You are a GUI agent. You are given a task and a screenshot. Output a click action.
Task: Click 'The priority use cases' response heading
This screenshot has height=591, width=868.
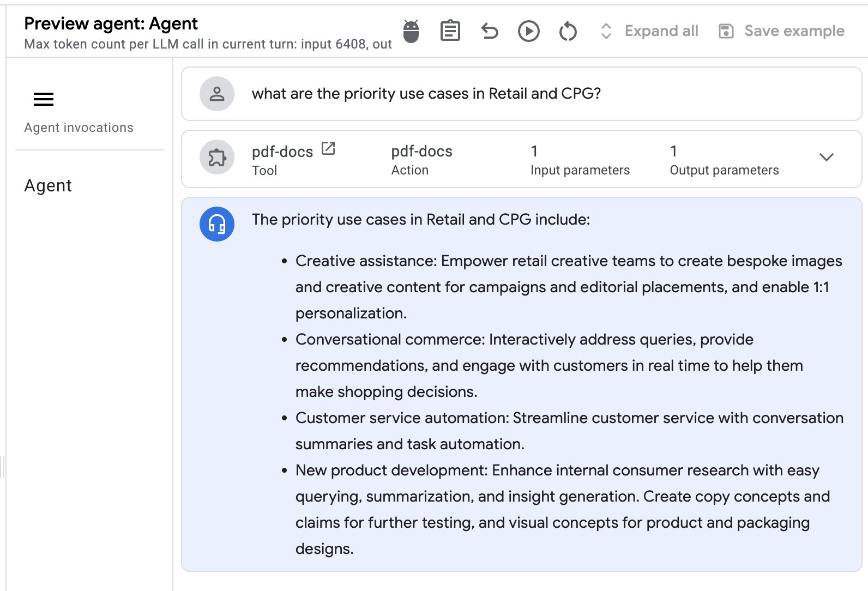(421, 220)
